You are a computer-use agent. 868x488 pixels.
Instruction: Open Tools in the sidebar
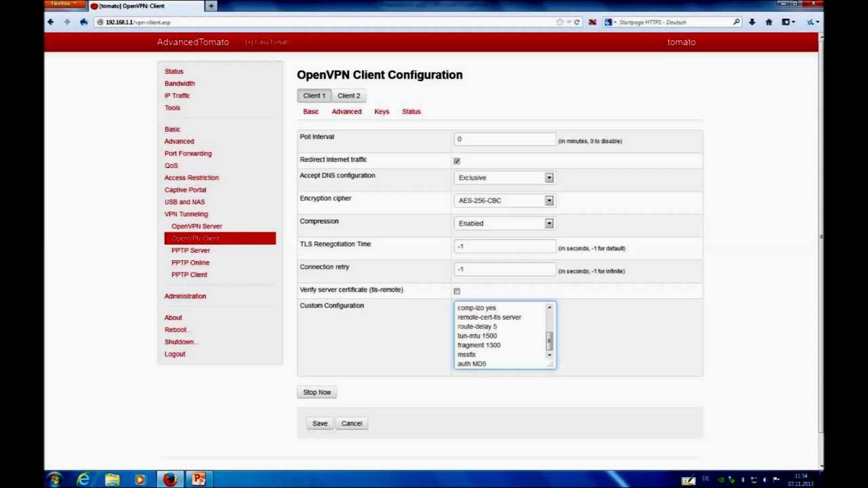[x=172, y=108]
